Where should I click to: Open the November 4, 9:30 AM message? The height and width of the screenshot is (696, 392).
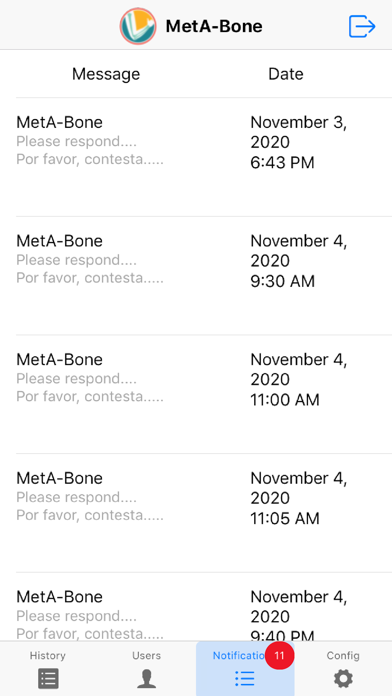pos(204,276)
